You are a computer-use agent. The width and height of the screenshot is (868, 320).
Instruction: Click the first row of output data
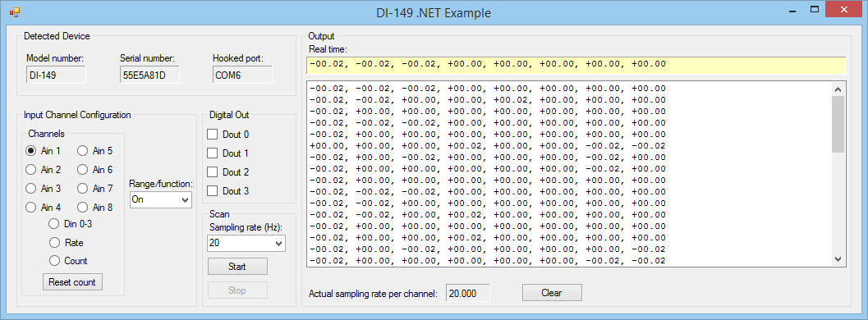click(488, 89)
